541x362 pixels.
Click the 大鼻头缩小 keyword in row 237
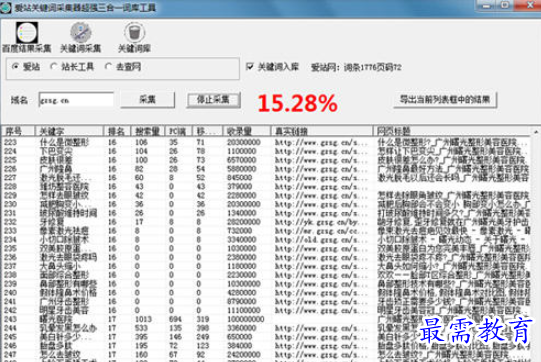point(60,266)
